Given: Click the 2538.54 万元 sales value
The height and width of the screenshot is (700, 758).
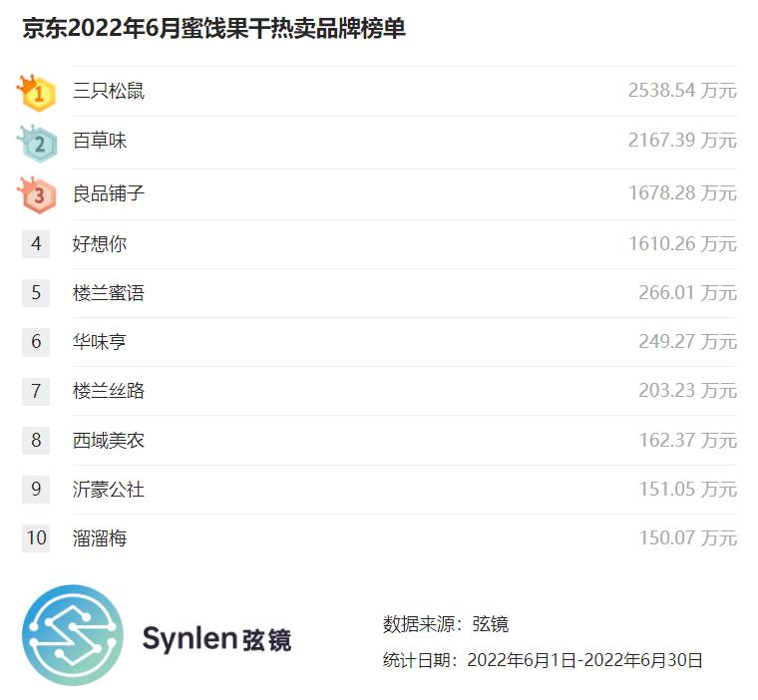Looking at the screenshot, I should [x=682, y=91].
